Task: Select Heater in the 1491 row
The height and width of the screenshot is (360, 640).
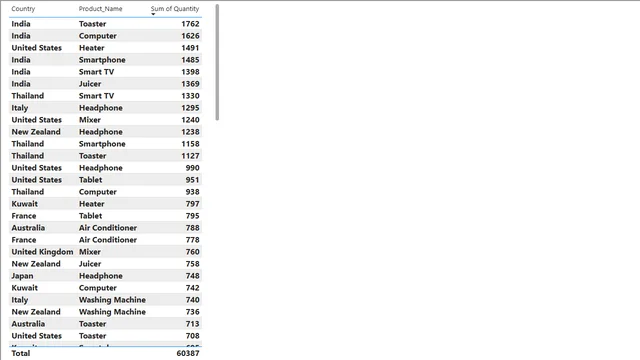Action: [92, 48]
